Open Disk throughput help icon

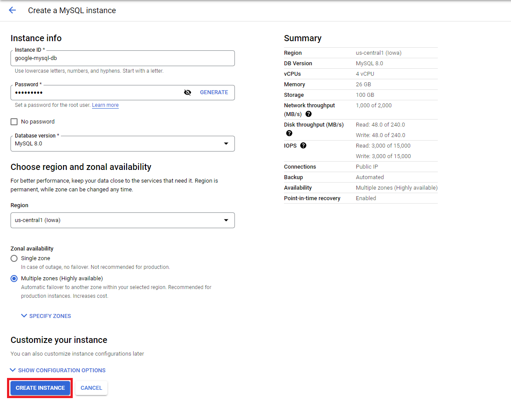point(289,133)
